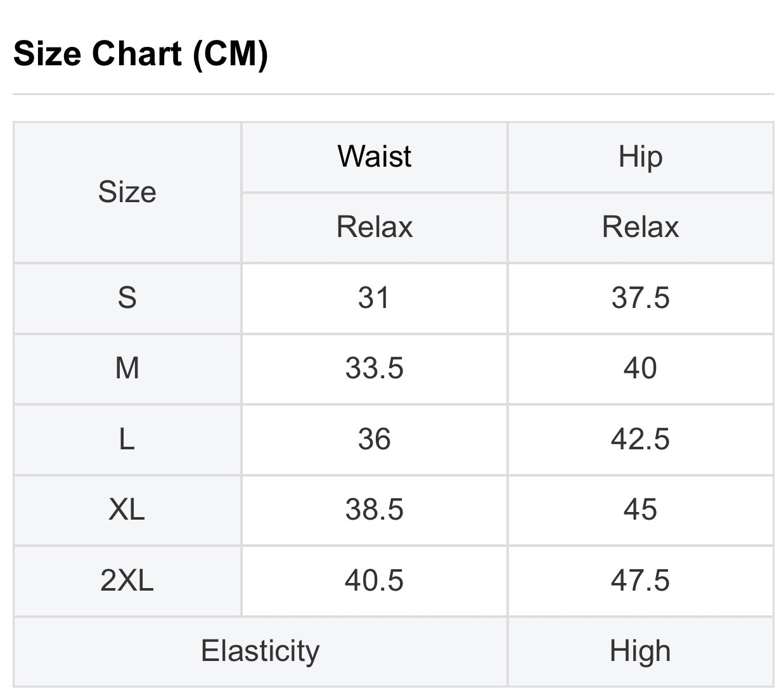Click the Hip column header
The image size is (784, 699).
(640, 157)
